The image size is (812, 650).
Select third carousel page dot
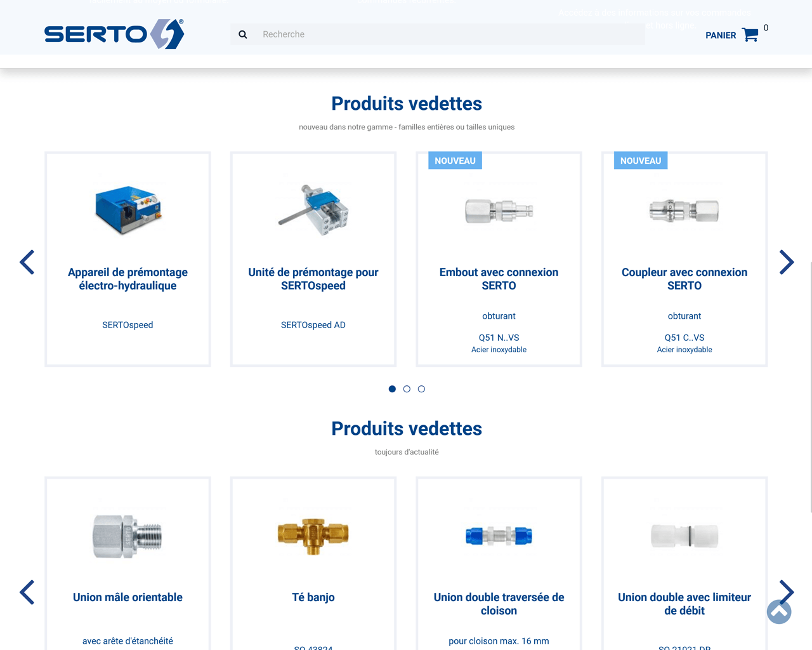(421, 389)
